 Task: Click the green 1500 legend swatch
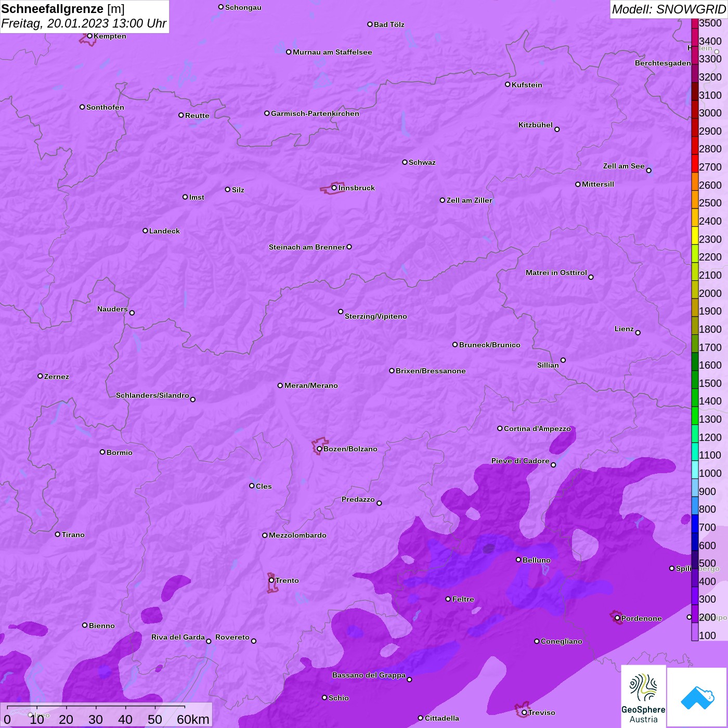click(695, 380)
